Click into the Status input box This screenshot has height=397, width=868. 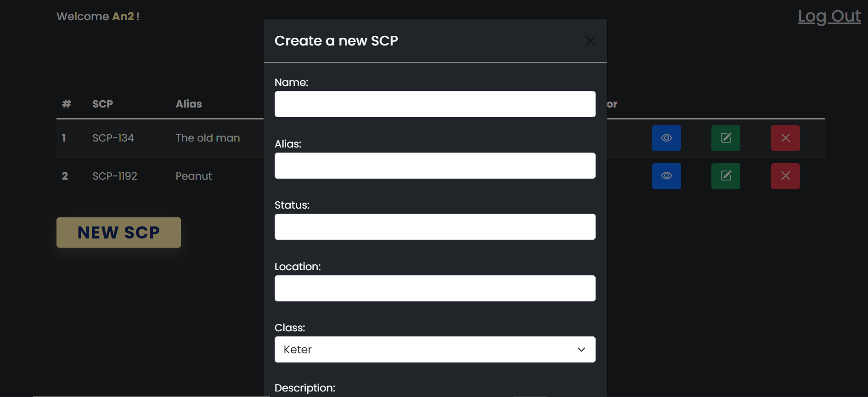[435, 227]
